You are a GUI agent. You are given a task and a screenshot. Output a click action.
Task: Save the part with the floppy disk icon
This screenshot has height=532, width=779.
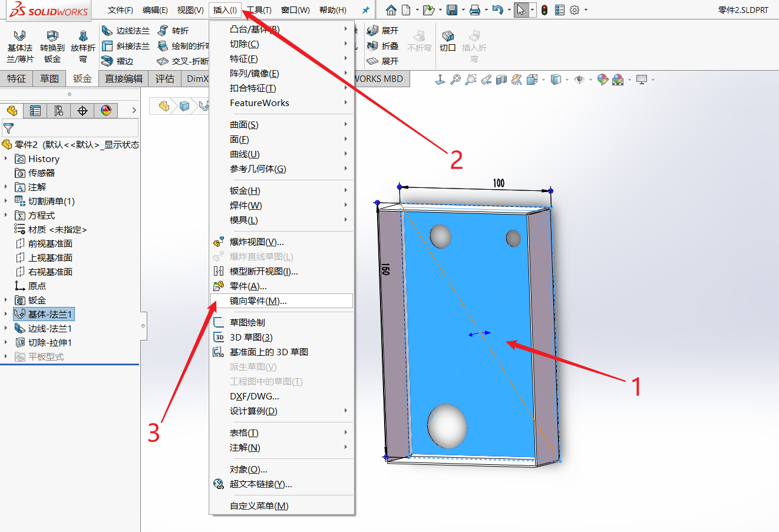click(452, 10)
